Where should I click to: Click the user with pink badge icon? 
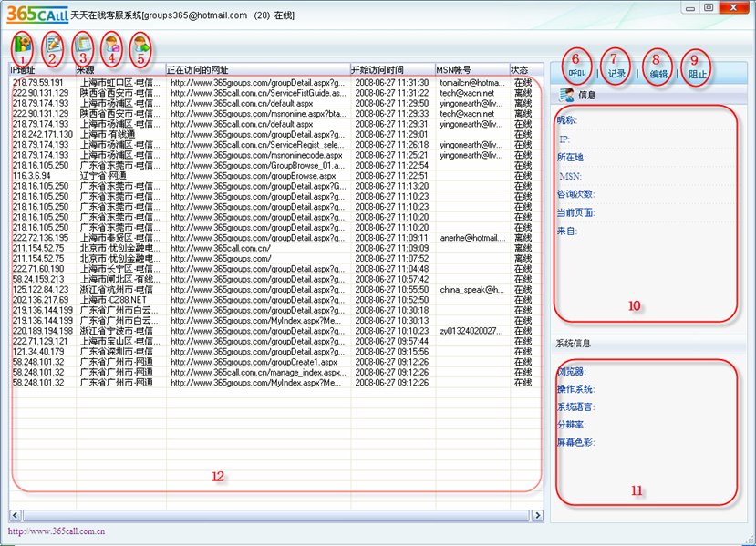point(111,43)
